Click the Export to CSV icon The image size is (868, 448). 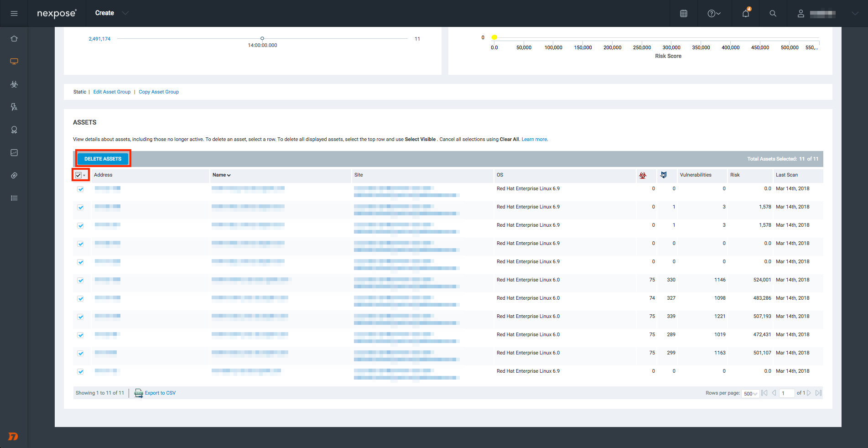coord(139,393)
